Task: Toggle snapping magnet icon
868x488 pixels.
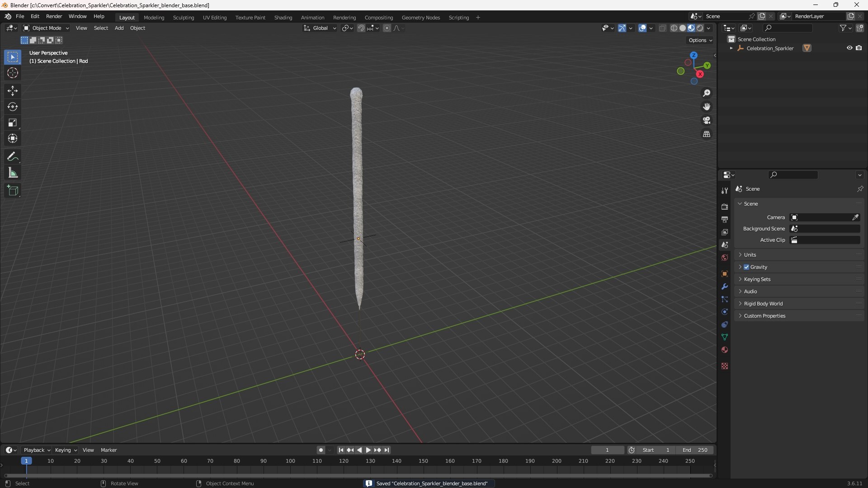Action: (361, 28)
